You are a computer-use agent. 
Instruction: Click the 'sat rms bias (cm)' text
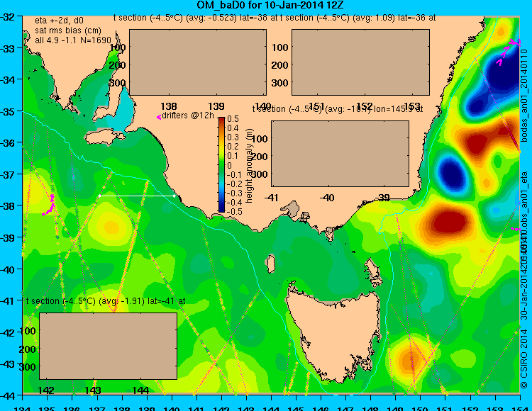coord(68,30)
